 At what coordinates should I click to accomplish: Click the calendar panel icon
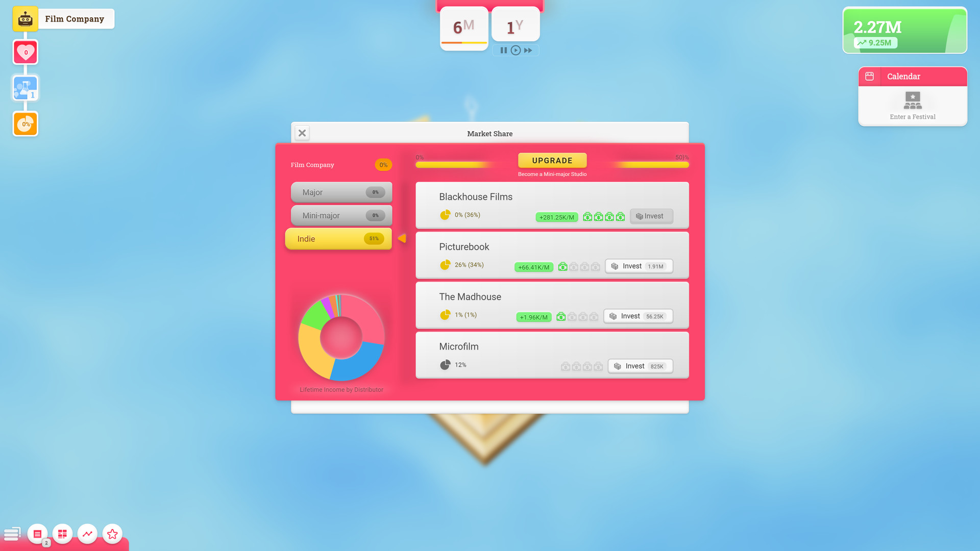870,76
